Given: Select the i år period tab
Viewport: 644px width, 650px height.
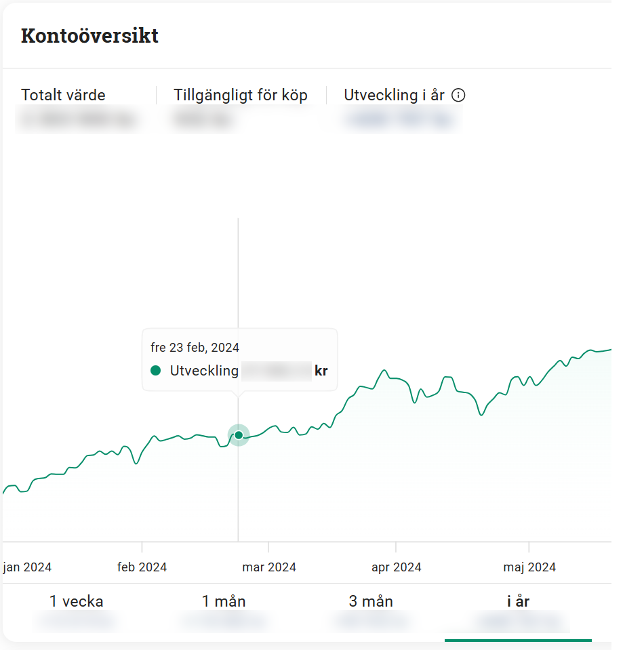Looking at the screenshot, I should [518, 602].
